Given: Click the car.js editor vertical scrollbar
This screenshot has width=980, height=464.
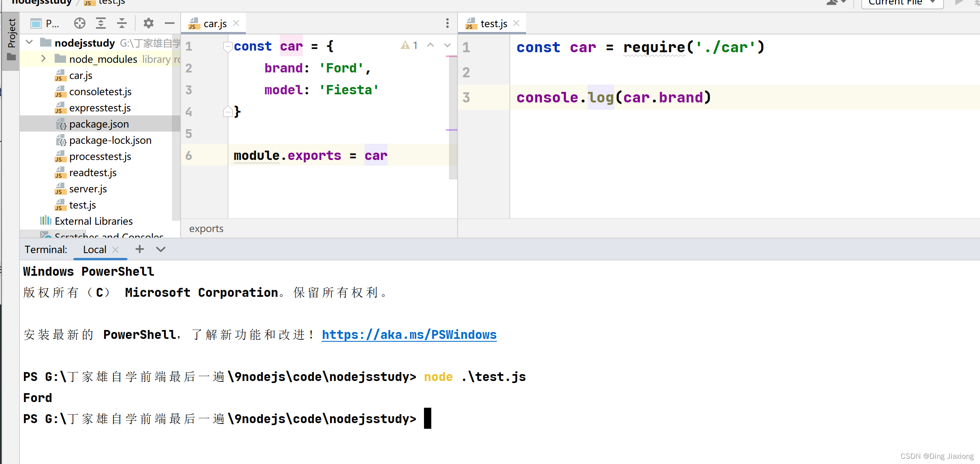Looking at the screenshot, I should pyautogui.click(x=453, y=117).
